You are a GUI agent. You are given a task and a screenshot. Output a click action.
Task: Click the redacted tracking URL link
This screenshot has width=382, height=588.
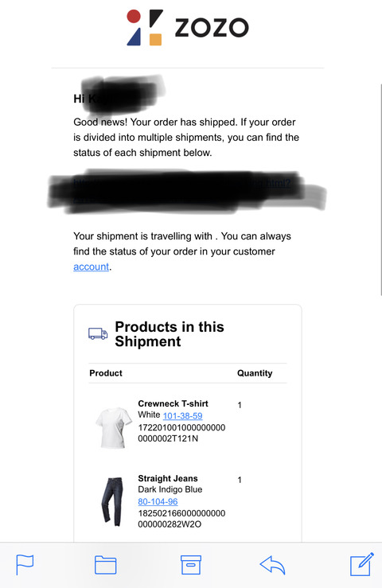click(182, 192)
